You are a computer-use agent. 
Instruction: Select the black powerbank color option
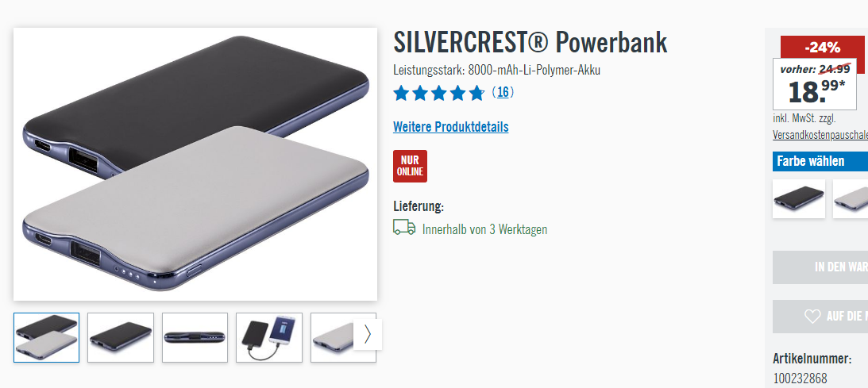[799, 198]
